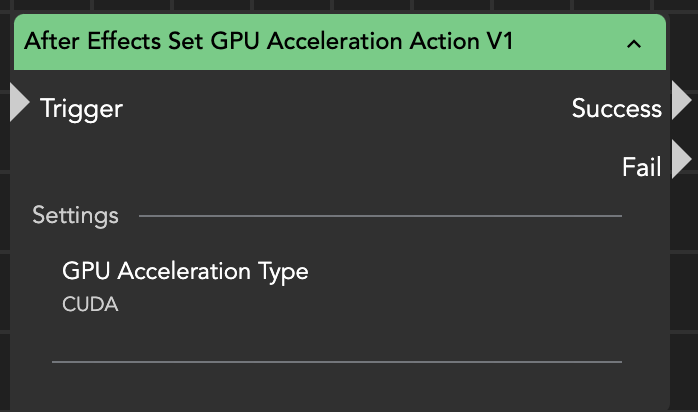Select the Trigger label text
Screen dimensions: 698x412
(81, 108)
